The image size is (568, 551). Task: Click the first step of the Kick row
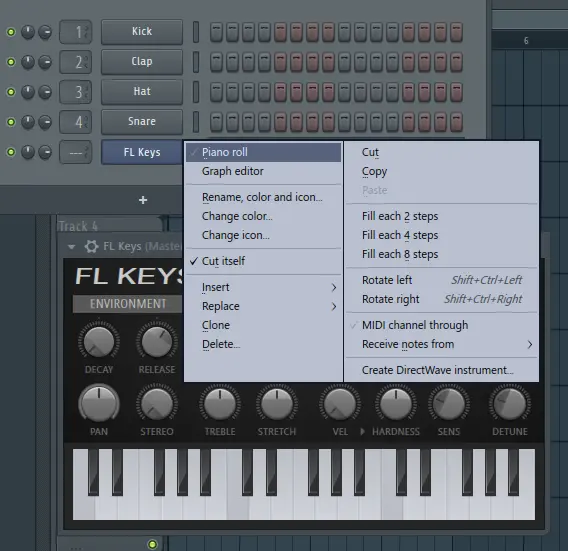[x=216, y=32]
